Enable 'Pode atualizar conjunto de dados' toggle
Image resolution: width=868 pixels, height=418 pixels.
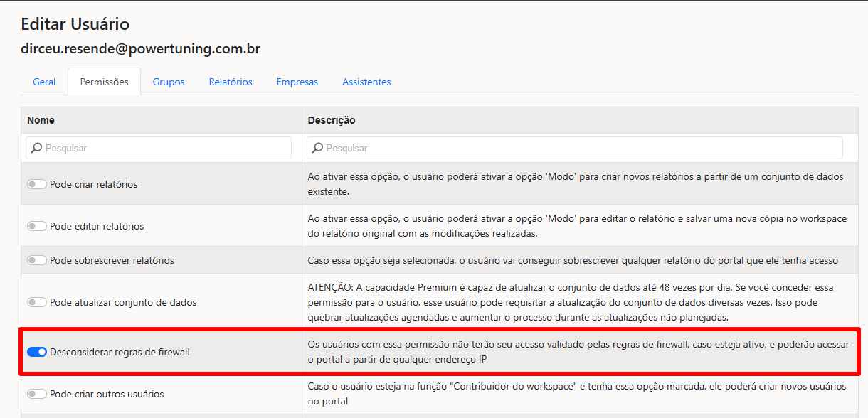(x=37, y=302)
